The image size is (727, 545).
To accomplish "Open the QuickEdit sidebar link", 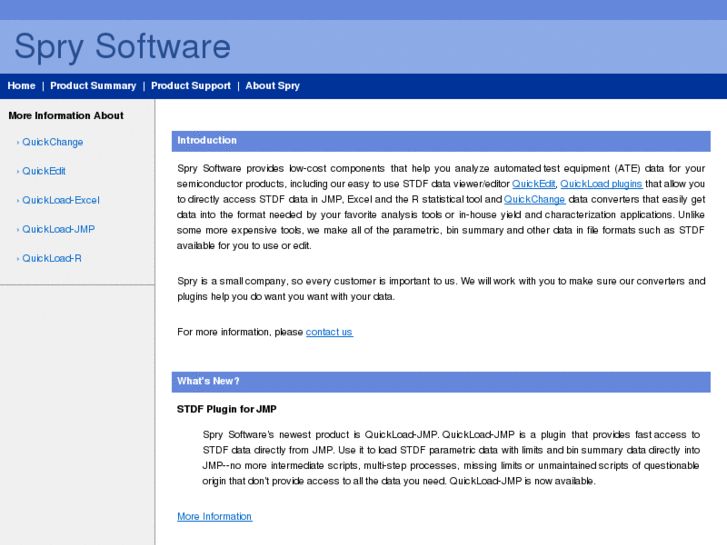I will (44, 171).
